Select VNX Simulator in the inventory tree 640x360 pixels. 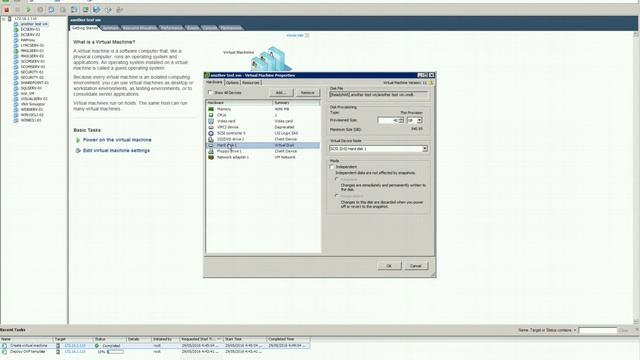pos(33,104)
